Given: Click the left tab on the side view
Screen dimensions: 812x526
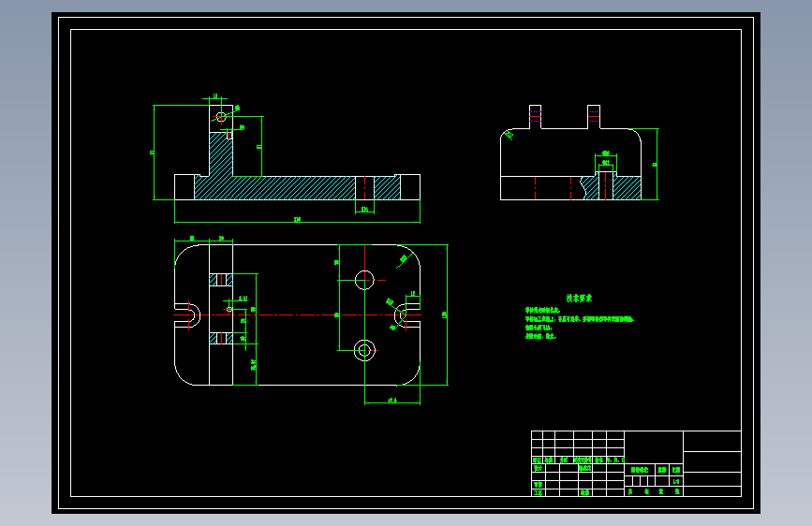Looking at the screenshot, I should coord(535,117).
